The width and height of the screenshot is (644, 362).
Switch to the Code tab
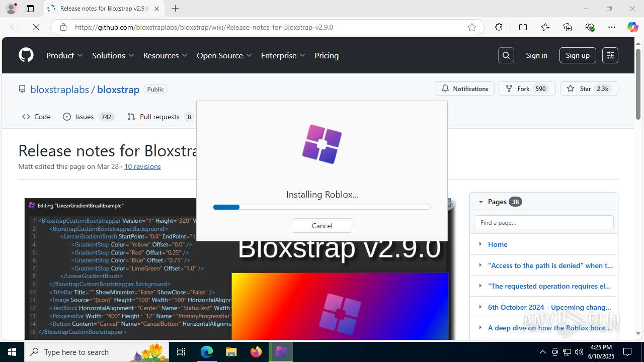pyautogui.click(x=36, y=117)
